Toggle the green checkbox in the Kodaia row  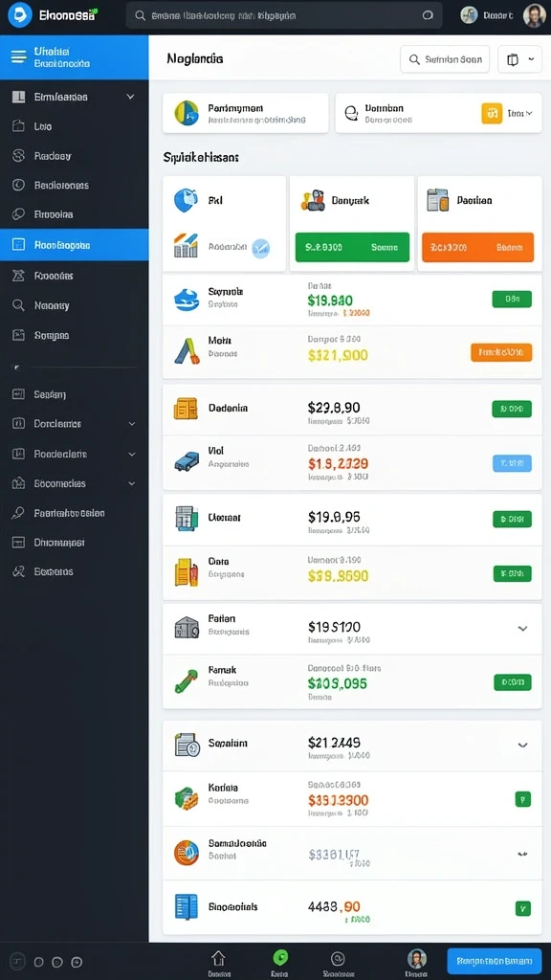click(523, 799)
